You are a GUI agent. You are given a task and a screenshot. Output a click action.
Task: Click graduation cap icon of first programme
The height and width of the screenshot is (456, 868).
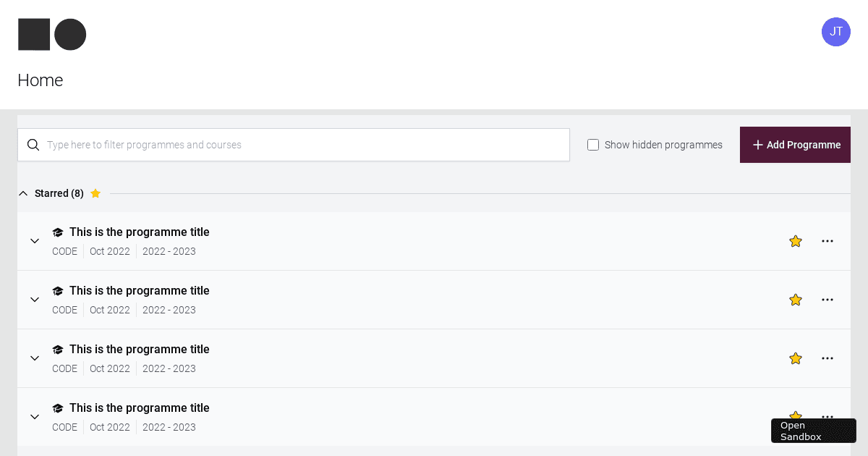[x=58, y=232]
